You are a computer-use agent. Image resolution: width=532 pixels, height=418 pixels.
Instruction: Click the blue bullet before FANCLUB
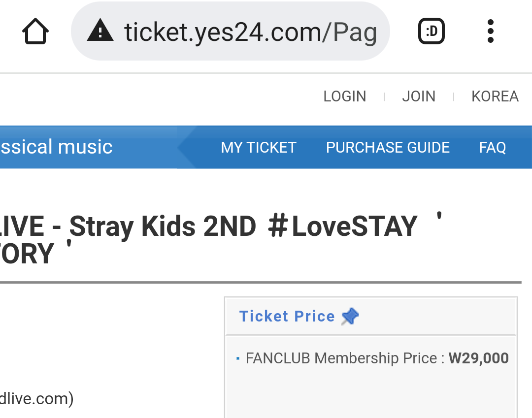(x=238, y=359)
